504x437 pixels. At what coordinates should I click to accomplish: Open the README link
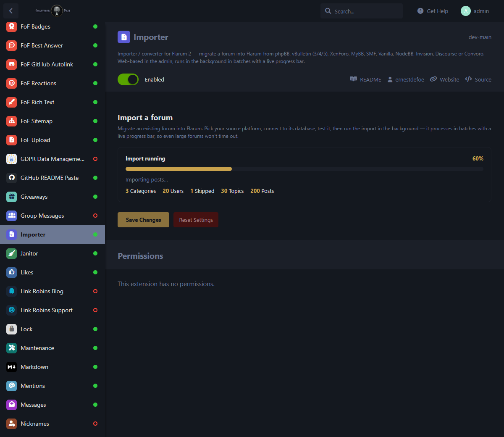(x=365, y=79)
